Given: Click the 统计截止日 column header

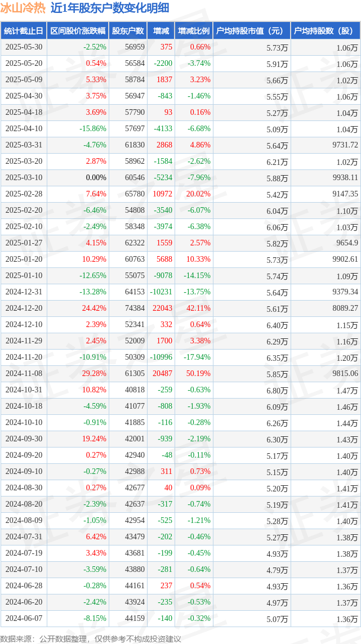Looking at the screenshot, I should click(x=24, y=31).
